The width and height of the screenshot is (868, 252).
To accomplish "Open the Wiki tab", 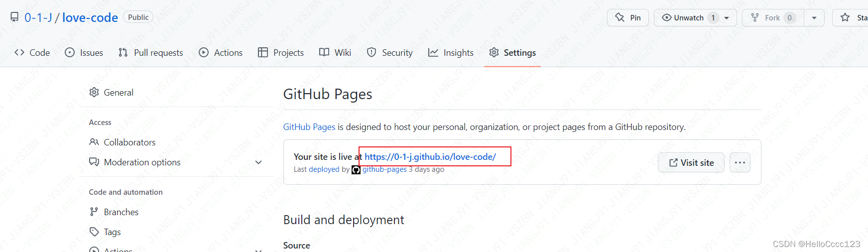I will coord(335,52).
